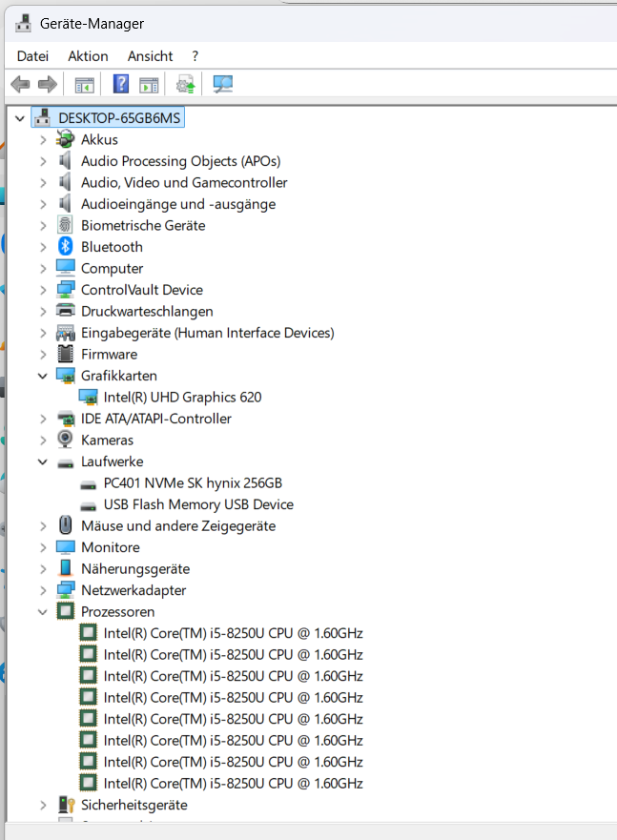
Task: Click the Firmware chip icon
Action: click(x=66, y=354)
